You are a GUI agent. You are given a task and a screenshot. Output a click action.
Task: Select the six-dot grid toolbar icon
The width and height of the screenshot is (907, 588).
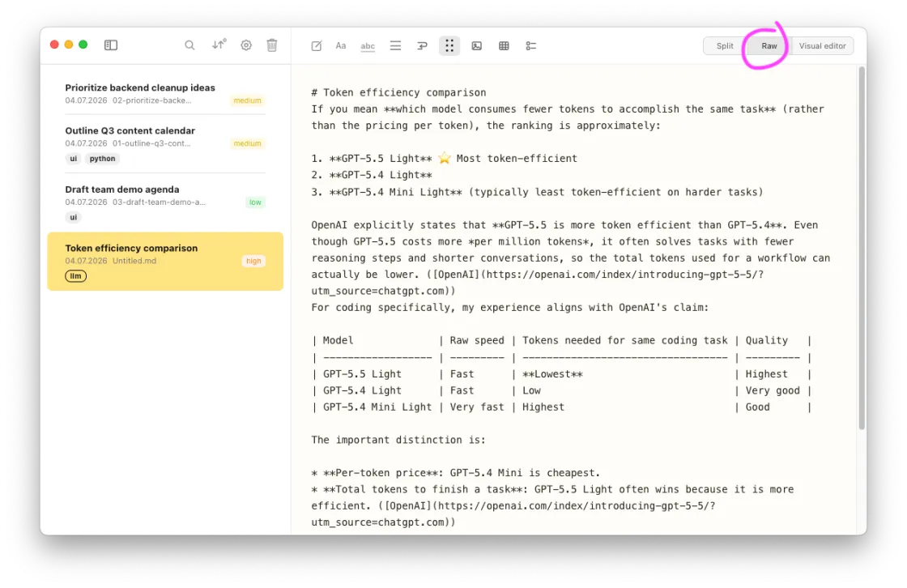tap(449, 45)
